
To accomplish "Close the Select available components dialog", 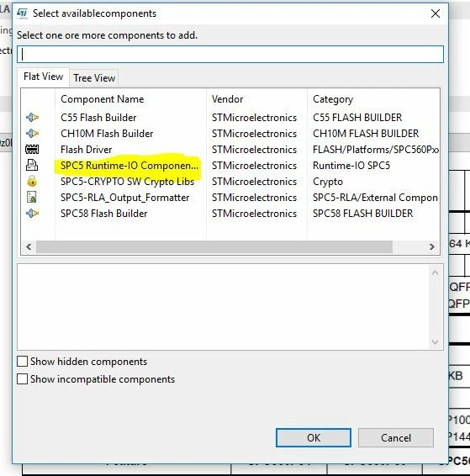I will [x=436, y=13].
